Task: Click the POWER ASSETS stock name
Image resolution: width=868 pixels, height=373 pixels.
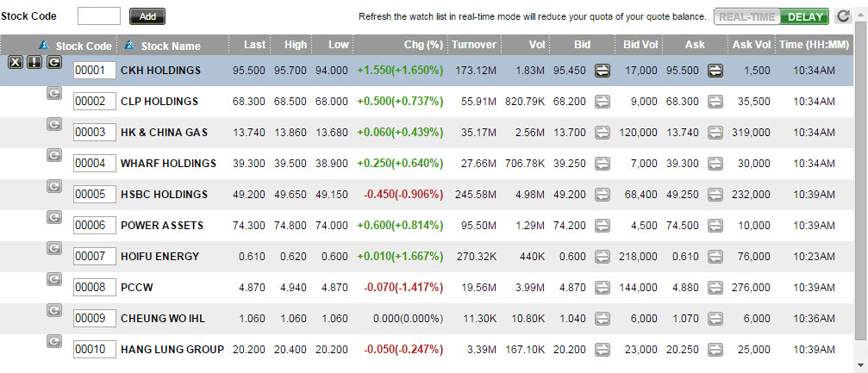Action: pos(162,226)
